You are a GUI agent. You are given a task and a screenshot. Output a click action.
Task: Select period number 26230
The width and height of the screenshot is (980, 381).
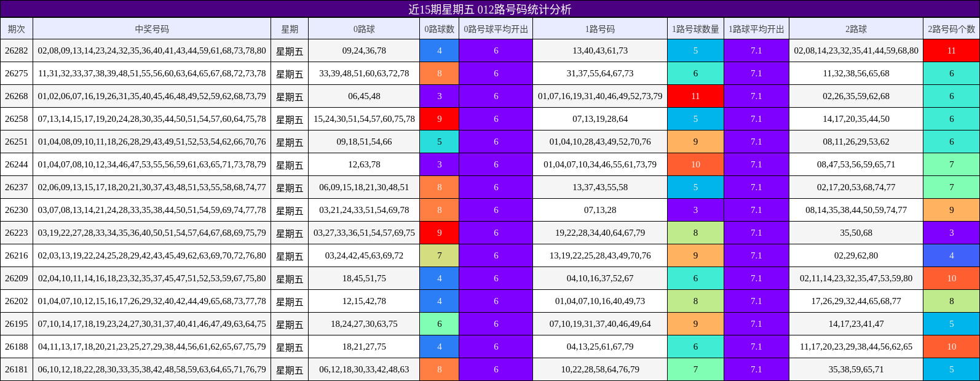tap(17, 210)
